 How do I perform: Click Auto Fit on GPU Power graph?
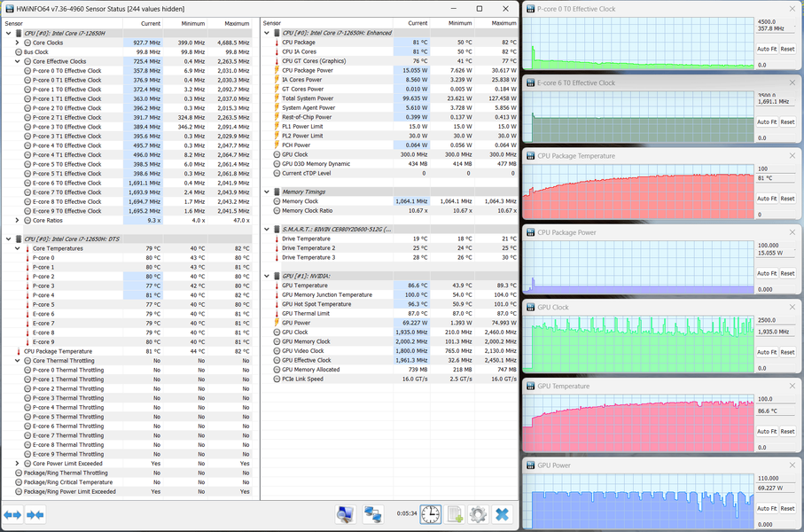(x=767, y=508)
